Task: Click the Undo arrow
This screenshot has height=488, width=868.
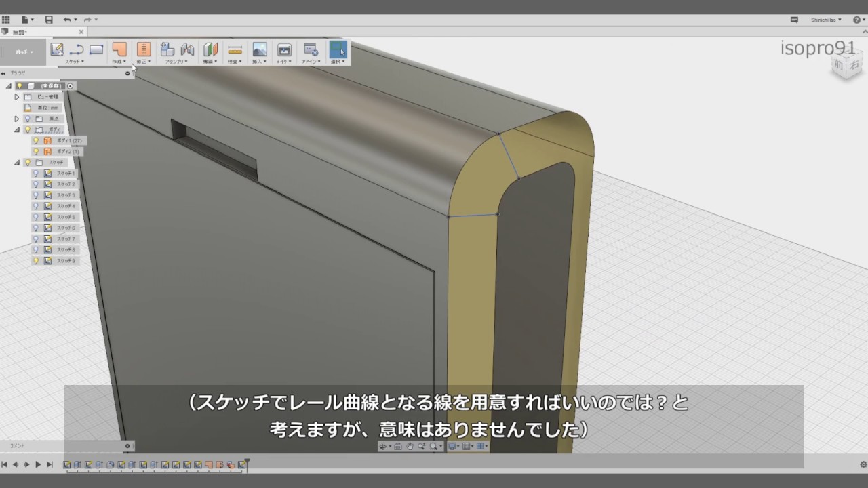Action: tap(67, 20)
